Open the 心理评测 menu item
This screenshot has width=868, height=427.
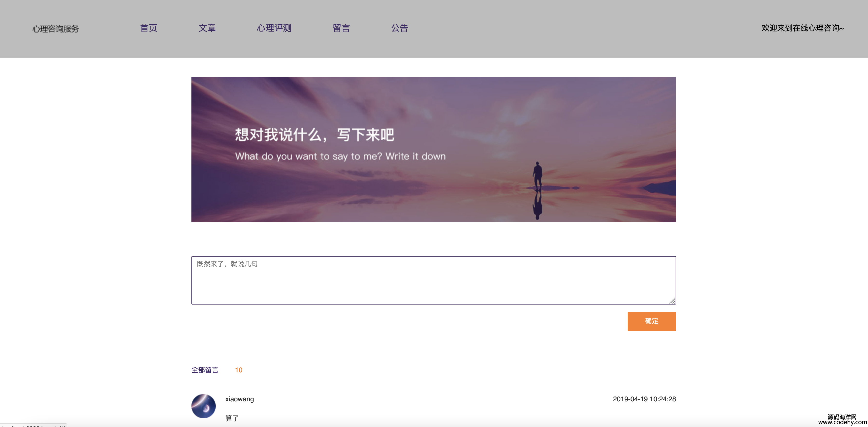click(x=274, y=28)
